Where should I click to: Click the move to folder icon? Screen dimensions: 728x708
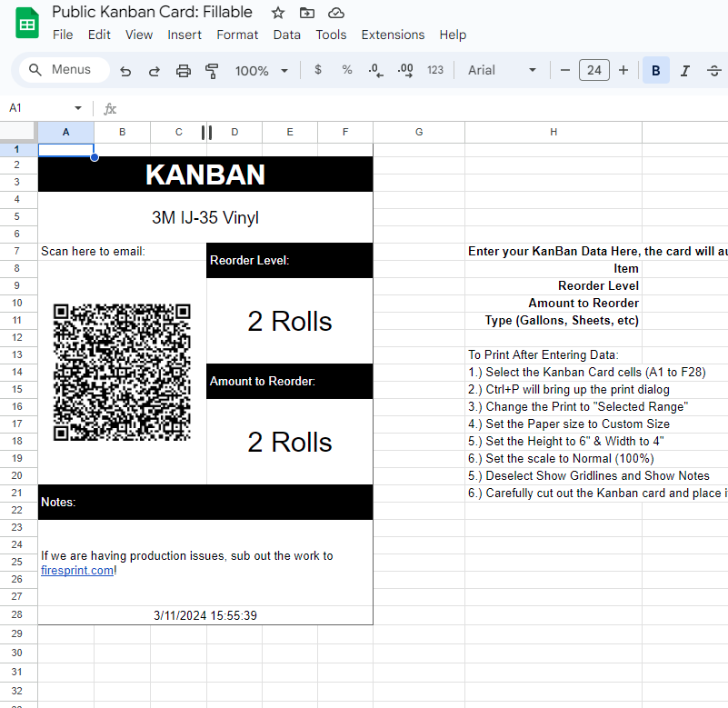pyautogui.click(x=307, y=13)
